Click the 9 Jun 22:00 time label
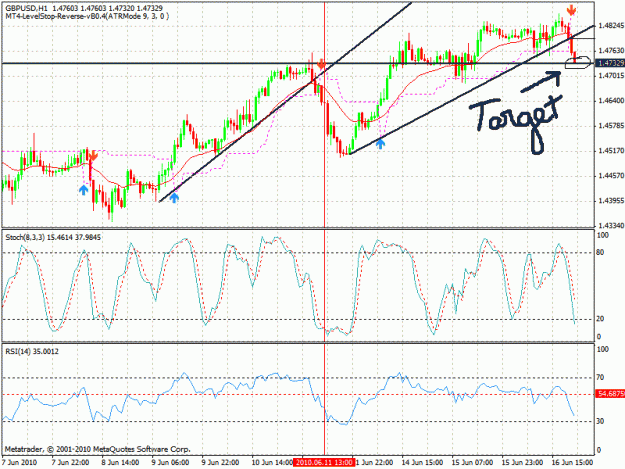 220,463
